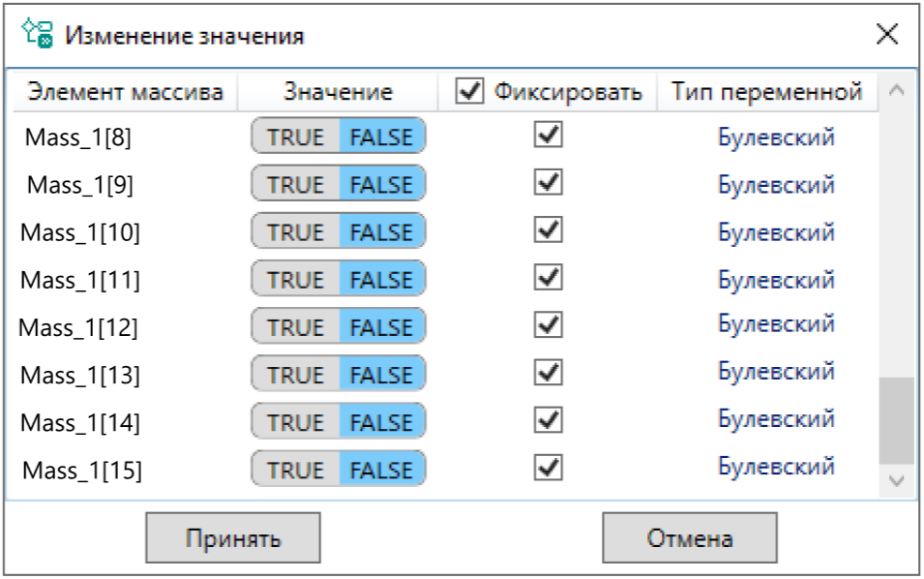The height and width of the screenshot is (579, 924).
Task: Select FALSE for Mass_1[14]
Action: [x=381, y=422]
